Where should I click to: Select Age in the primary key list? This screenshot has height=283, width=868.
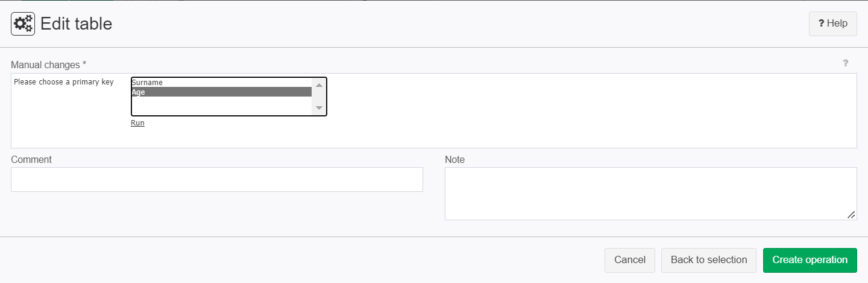(221, 92)
